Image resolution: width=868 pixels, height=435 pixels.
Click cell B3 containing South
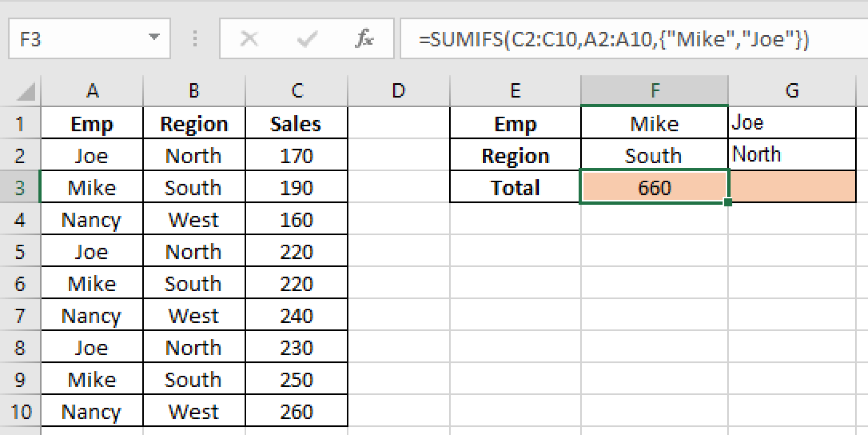pyautogui.click(x=193, y=187)
